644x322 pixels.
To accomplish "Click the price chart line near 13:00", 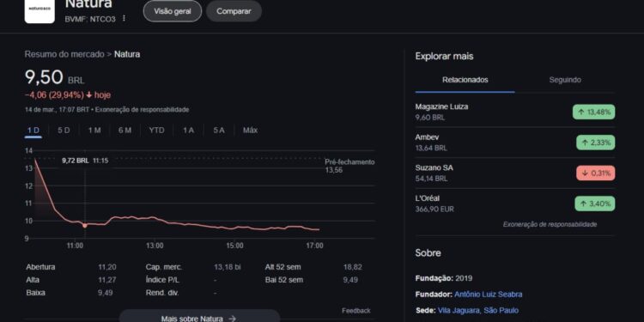I will point(154,217).
